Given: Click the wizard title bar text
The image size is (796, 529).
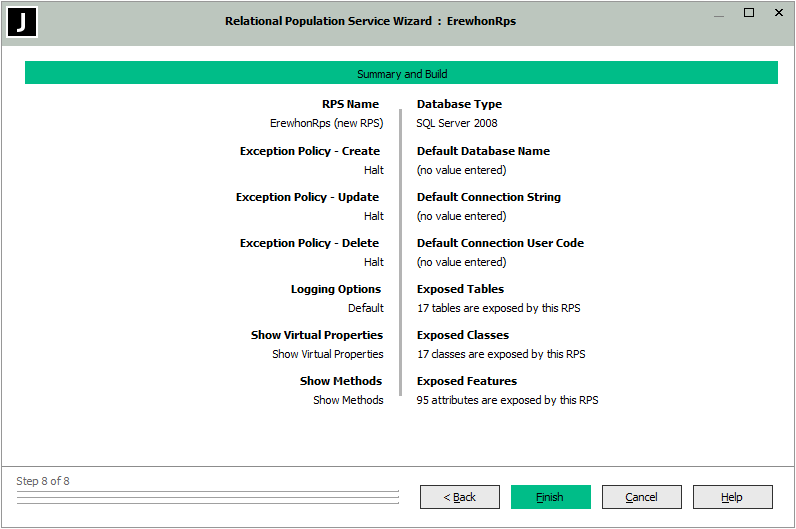Looking at the screenshot, I should click(x=370, y=21).
